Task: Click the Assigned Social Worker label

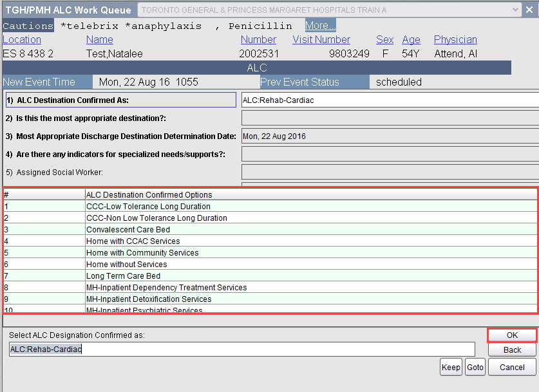Action: coord(54,172)
